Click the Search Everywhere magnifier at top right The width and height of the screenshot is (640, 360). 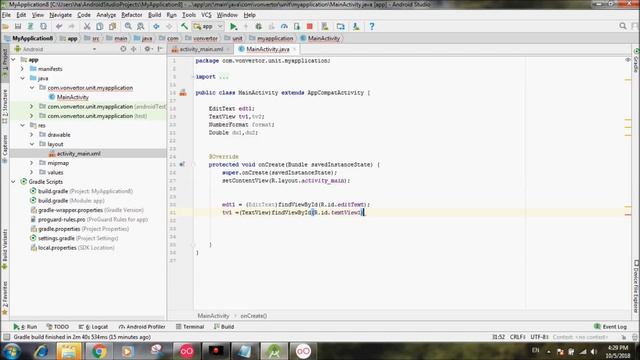point(622,26)
